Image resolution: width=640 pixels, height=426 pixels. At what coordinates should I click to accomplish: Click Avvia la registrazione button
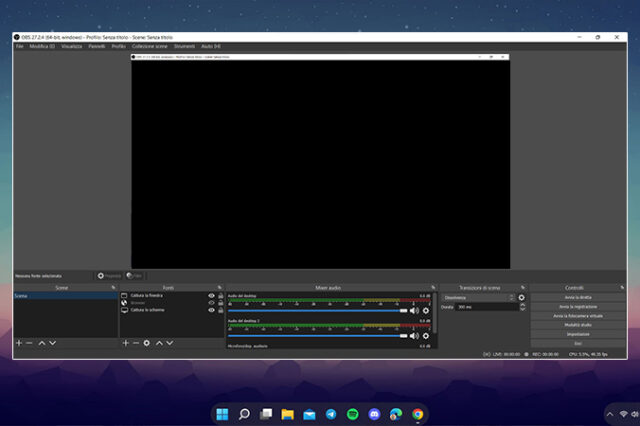[x=578, y=306]
